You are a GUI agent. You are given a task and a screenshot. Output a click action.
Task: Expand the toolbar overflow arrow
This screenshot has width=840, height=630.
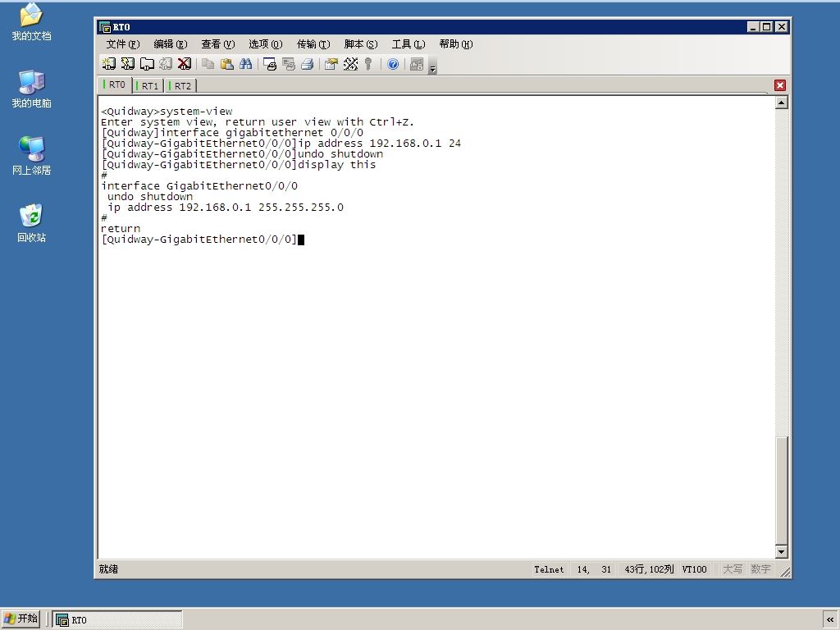click(x=433, y=66)
